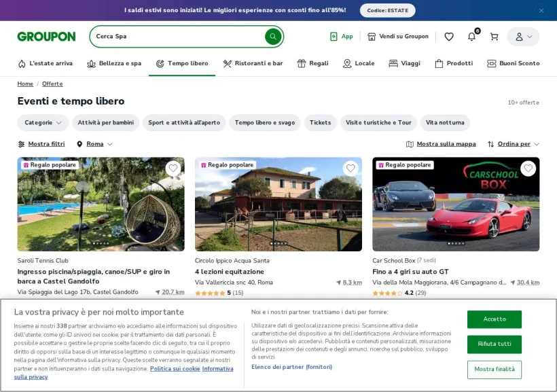Click the Offerte breadcrumb link
Image resolution: width=557 pixels, height=392 pixels.
[52, 84]
